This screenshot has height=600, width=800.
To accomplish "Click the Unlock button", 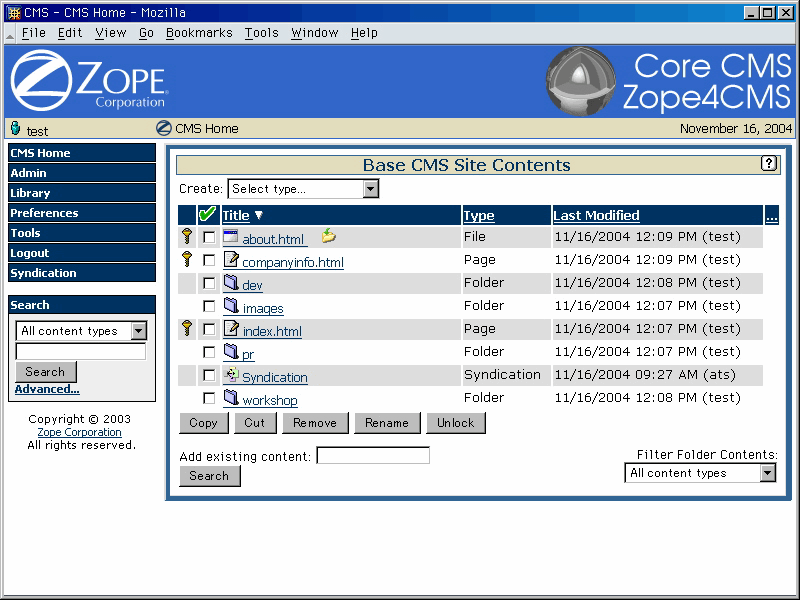I will click(456, 423).
